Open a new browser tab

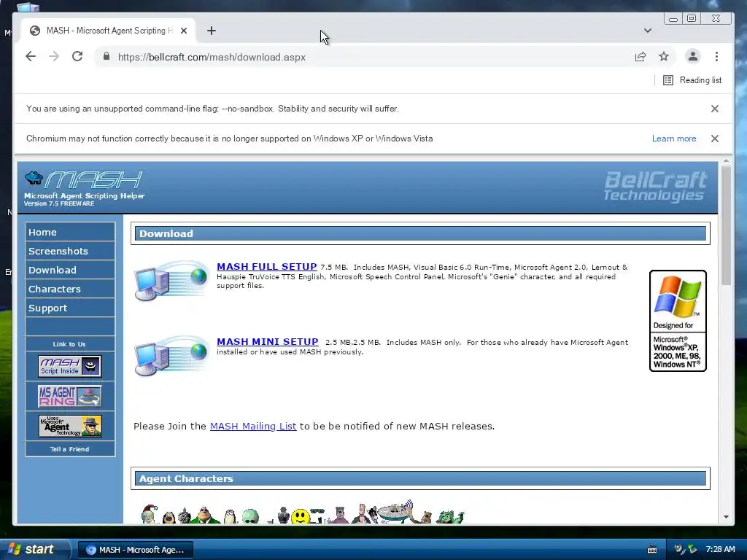pyautogui.click(x=212, y=31)
